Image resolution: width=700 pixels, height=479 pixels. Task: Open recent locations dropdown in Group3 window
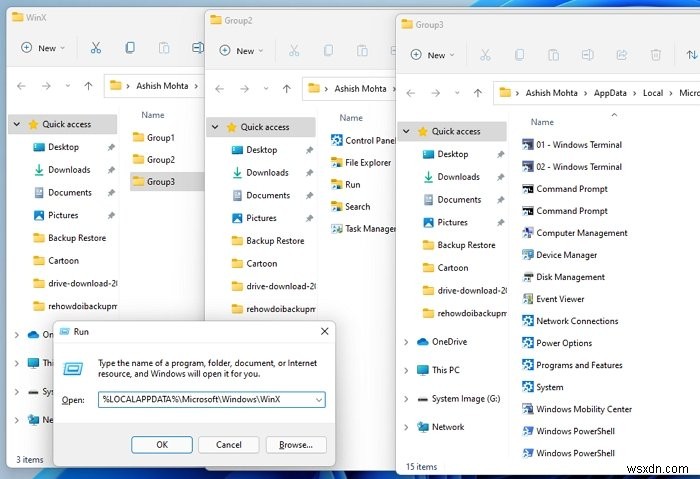[x=457, y=93]
